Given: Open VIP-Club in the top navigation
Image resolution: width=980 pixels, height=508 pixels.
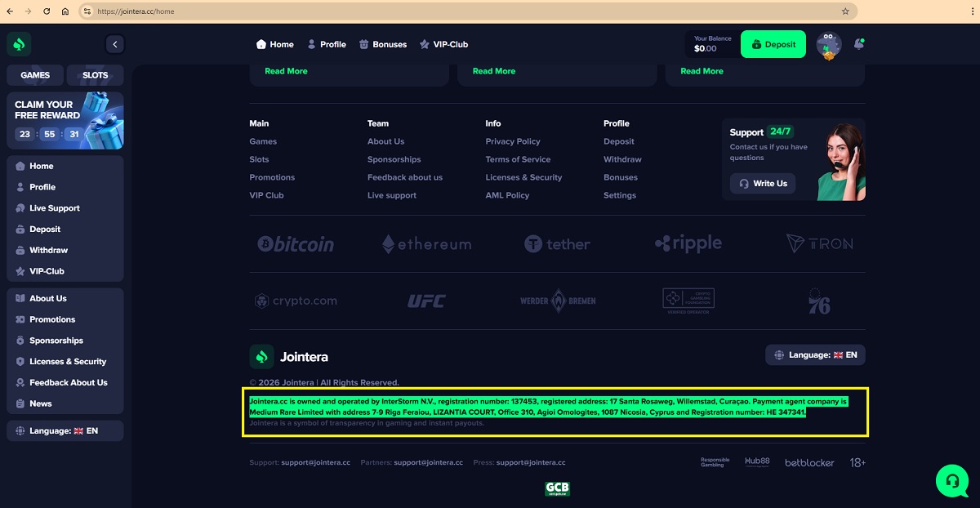Looking at the screenshot, I should (x=443, y=44).
